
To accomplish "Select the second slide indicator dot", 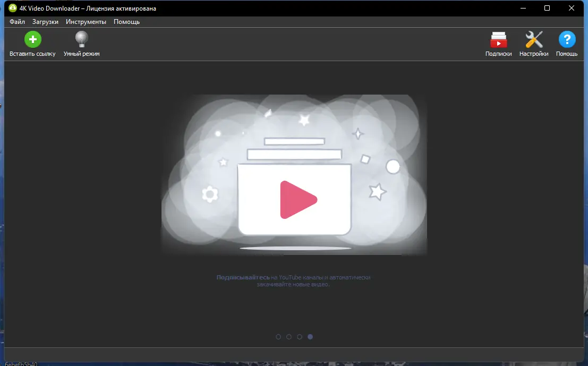I will [x=289, y=337].
